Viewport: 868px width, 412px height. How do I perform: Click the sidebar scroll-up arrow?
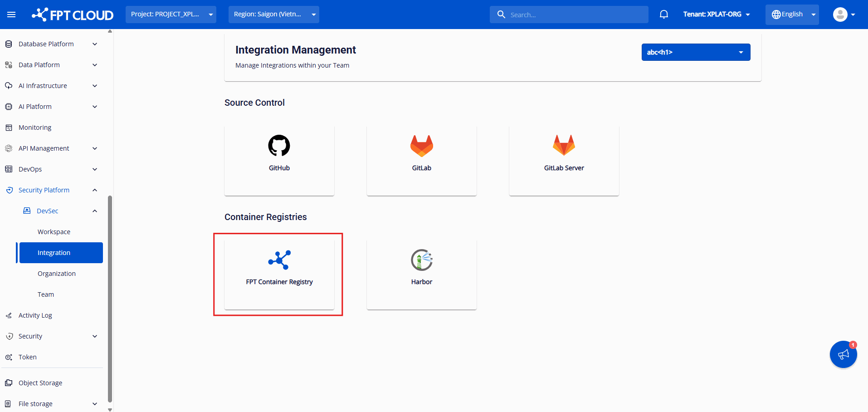click(110, 31)
